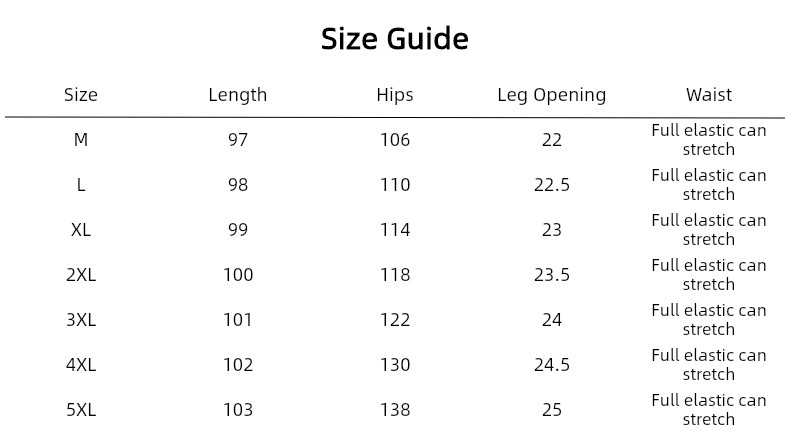Click the XL size row label
Screen dimensions: 790x445
tap(81, 230)
